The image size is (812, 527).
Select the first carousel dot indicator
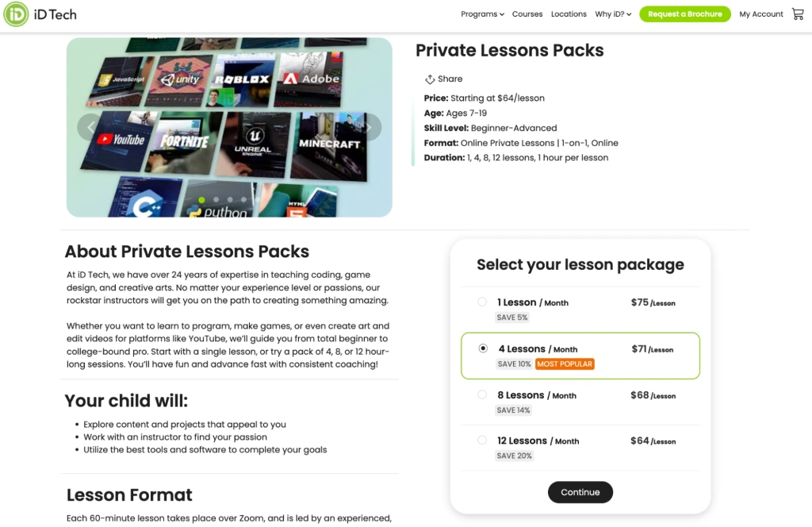coord(201,199)
